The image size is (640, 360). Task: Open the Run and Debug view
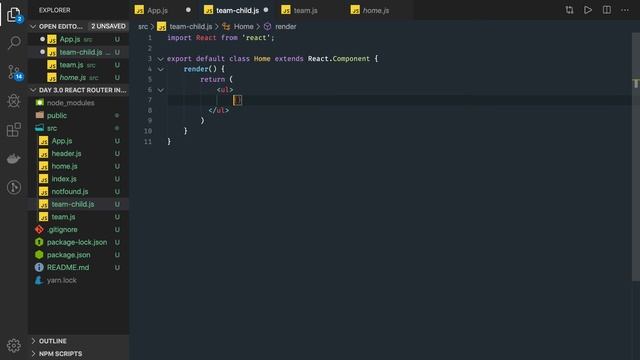pos(14,101)
